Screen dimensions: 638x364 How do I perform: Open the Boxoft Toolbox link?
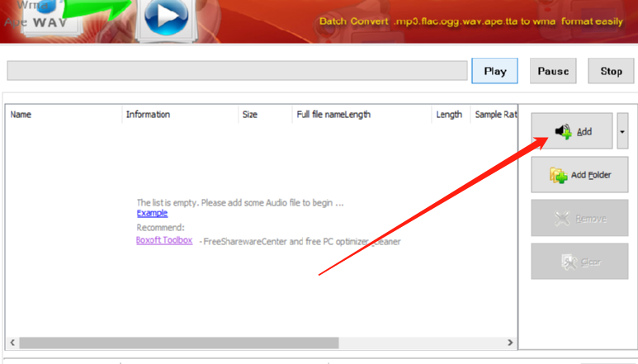coord(164,240)
